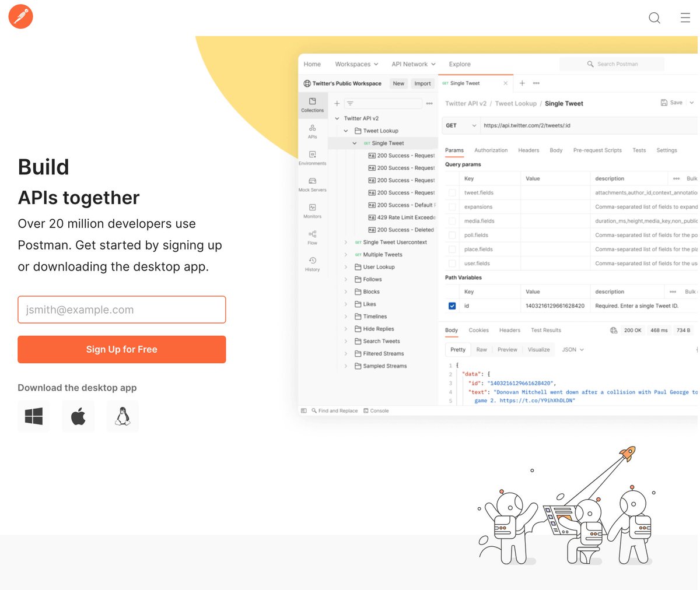Open the Console from the bottom bar
700x590 pixels.
(376, 410)
